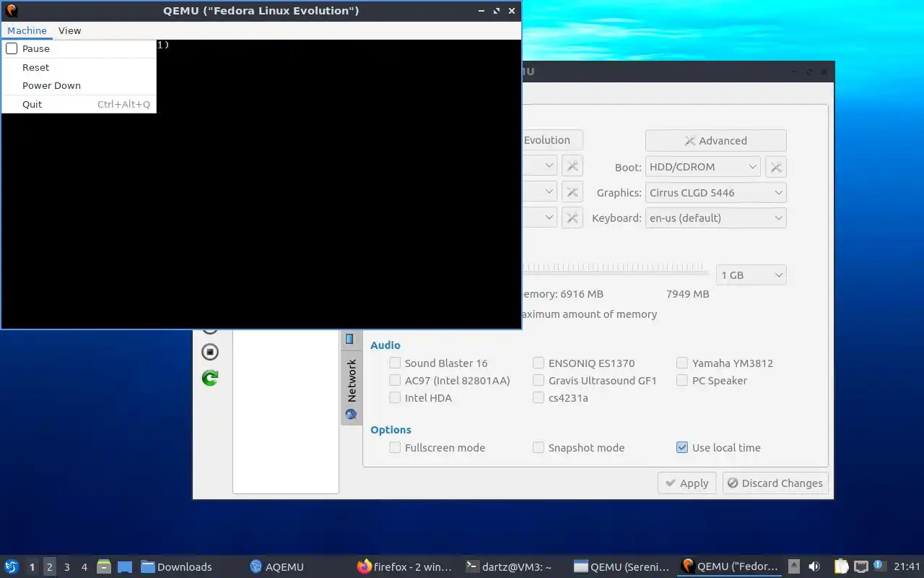This screenshot has width=924, height=578.
Task: Choose Power Down from Machine menu
Action: [x=79, y=85]
